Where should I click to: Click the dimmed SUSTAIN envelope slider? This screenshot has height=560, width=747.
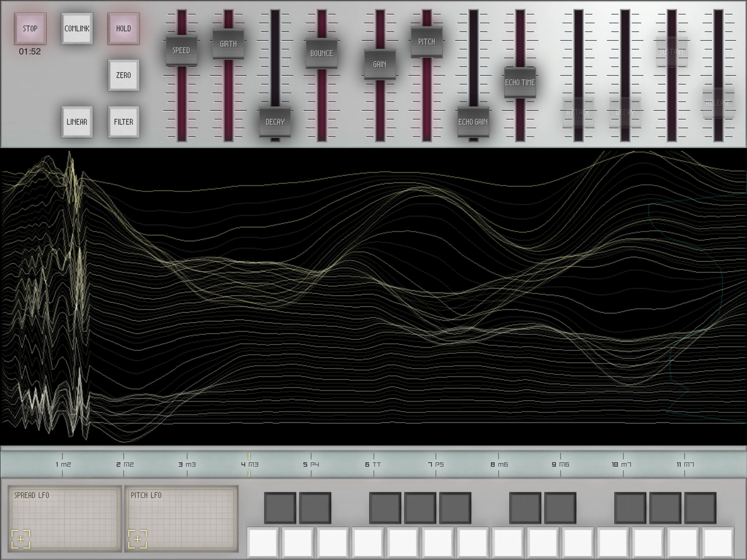pos(671,52)
